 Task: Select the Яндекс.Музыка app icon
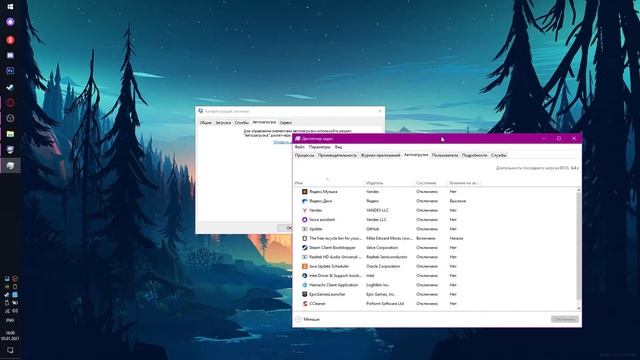(304, 191)
